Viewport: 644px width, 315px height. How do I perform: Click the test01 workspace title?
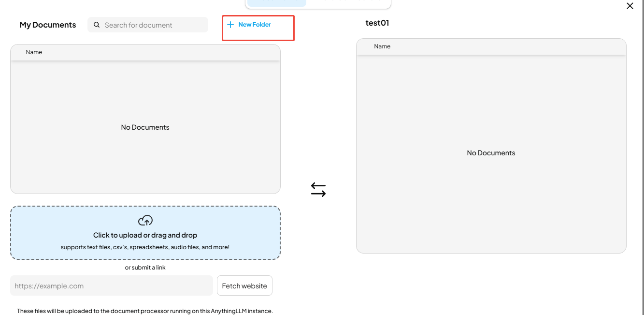click(x=377, y=23)
